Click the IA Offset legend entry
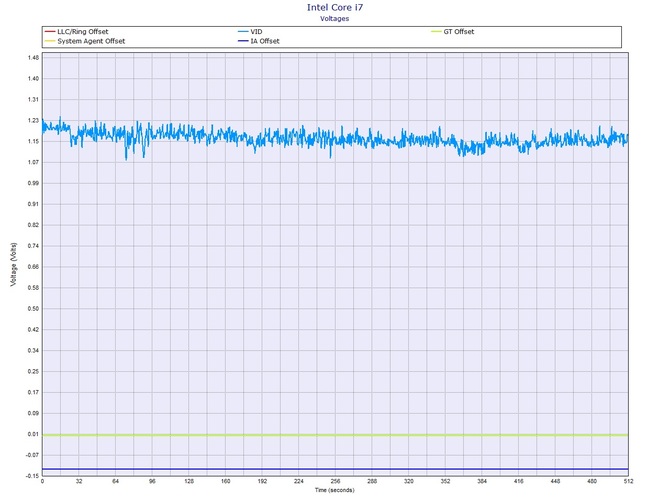This screenshot has height=502, width=670. click(259, 41)
